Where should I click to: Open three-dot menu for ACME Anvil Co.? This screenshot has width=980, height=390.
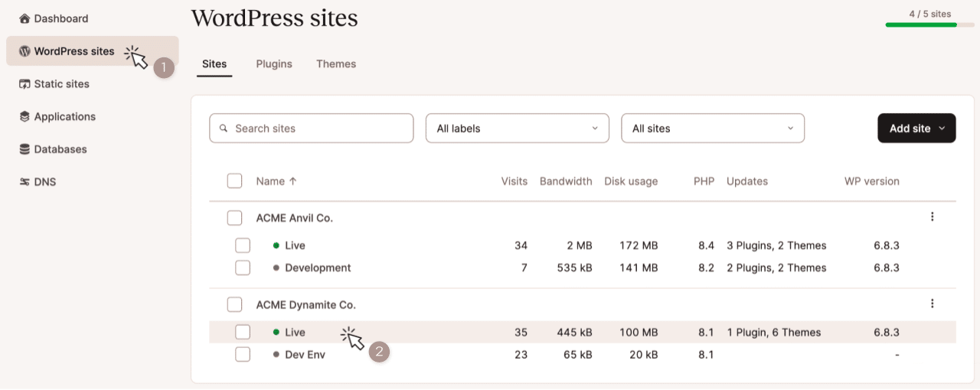932,217
